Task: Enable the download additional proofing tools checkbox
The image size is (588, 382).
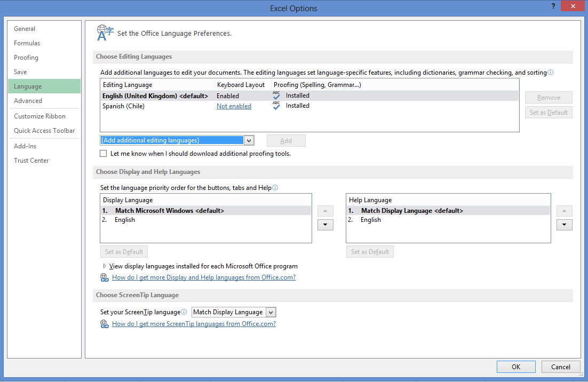Action: pyautogui.click(x=104, y=153)
